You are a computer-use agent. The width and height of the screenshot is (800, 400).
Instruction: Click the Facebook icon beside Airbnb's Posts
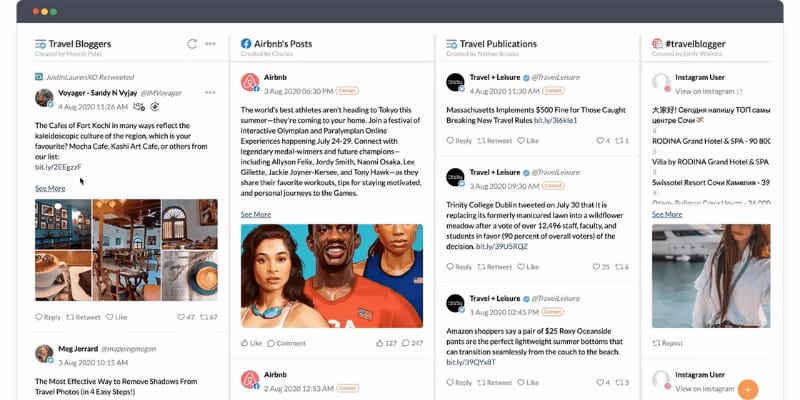(246, 44)
